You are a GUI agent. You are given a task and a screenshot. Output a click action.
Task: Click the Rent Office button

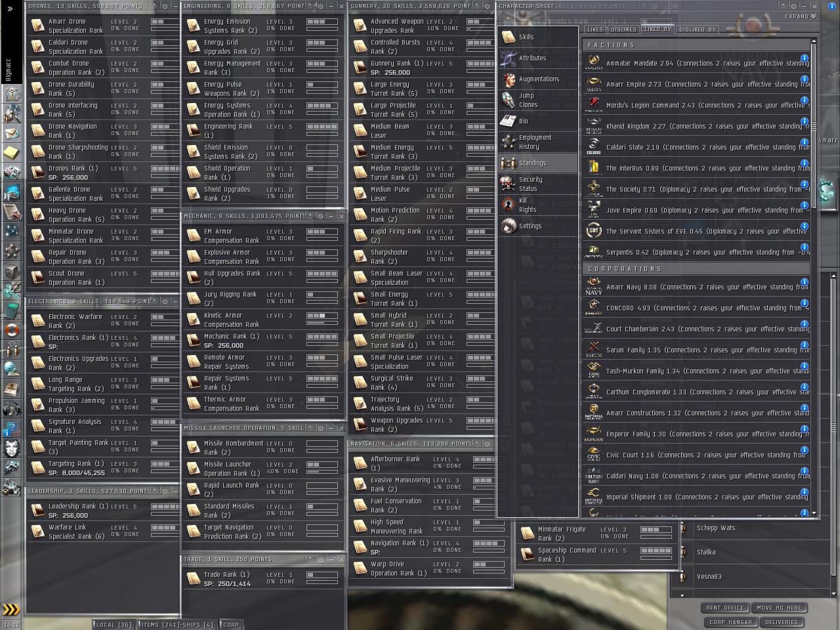725,608
